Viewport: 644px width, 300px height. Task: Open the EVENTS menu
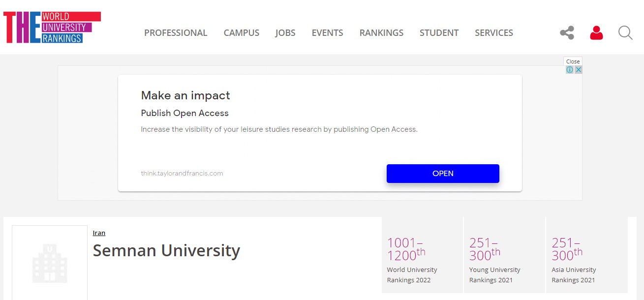pyautogui.click(x=328, y=33)
